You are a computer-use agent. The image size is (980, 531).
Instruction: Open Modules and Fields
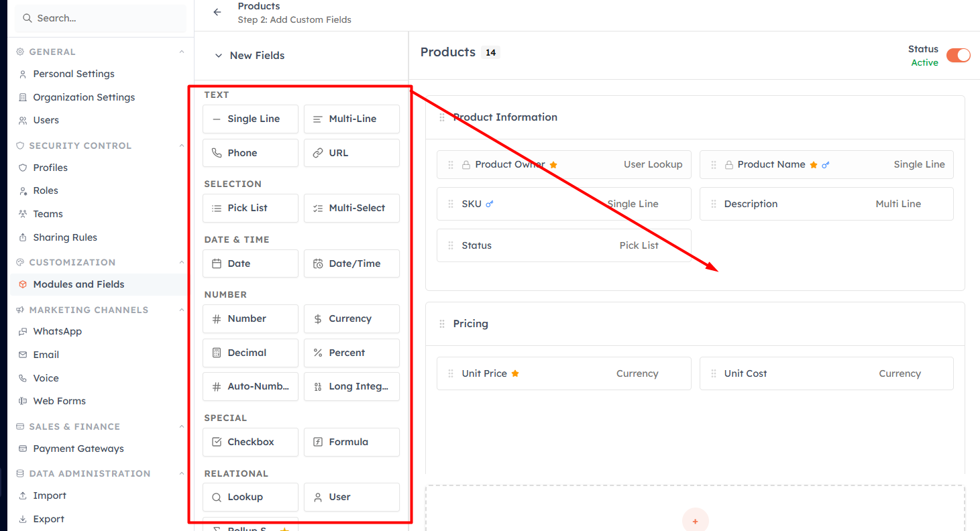[99, 284]
